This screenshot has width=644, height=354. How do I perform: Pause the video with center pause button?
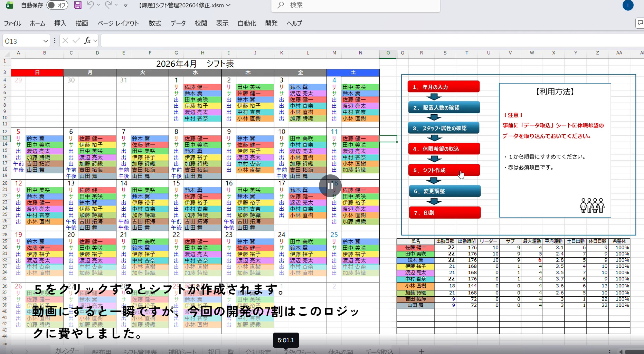click(330, 186)
